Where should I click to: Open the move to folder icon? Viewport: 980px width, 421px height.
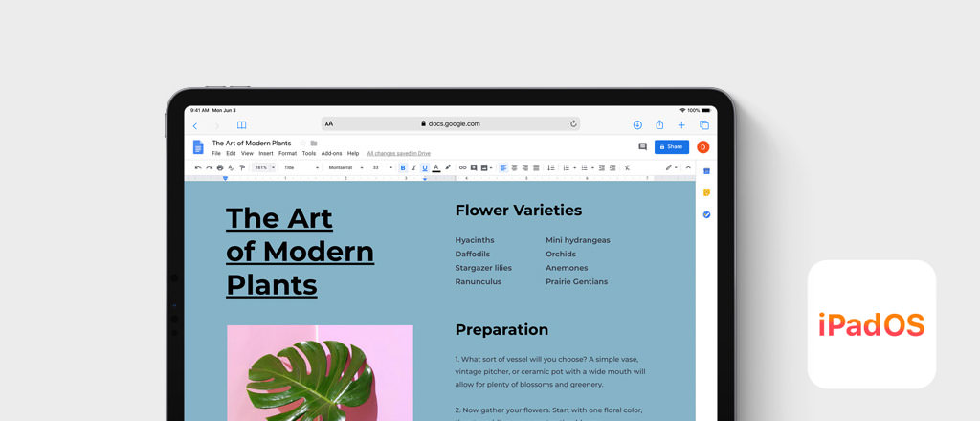pyautogui.click(x=314, y=143)
